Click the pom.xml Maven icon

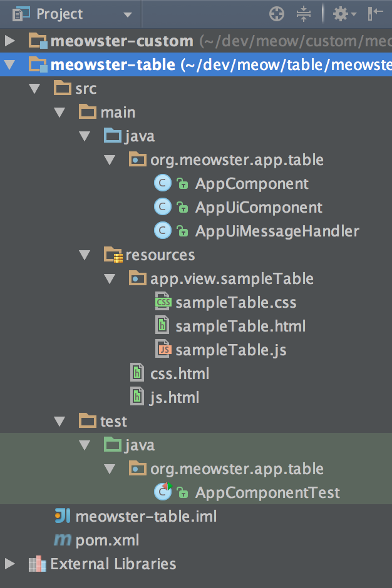pos(63,540)
